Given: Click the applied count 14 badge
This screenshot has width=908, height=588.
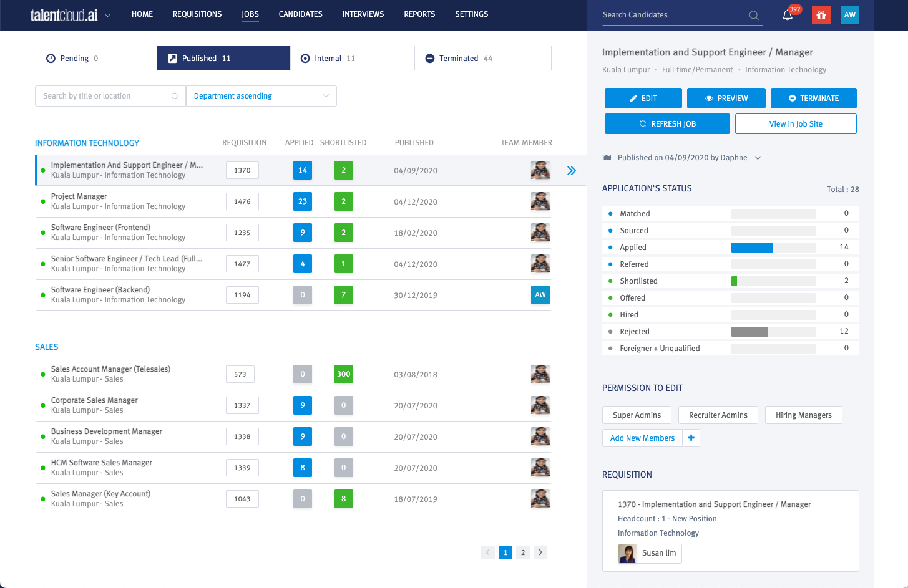Looking at the screenshot, I should (303, 170).
